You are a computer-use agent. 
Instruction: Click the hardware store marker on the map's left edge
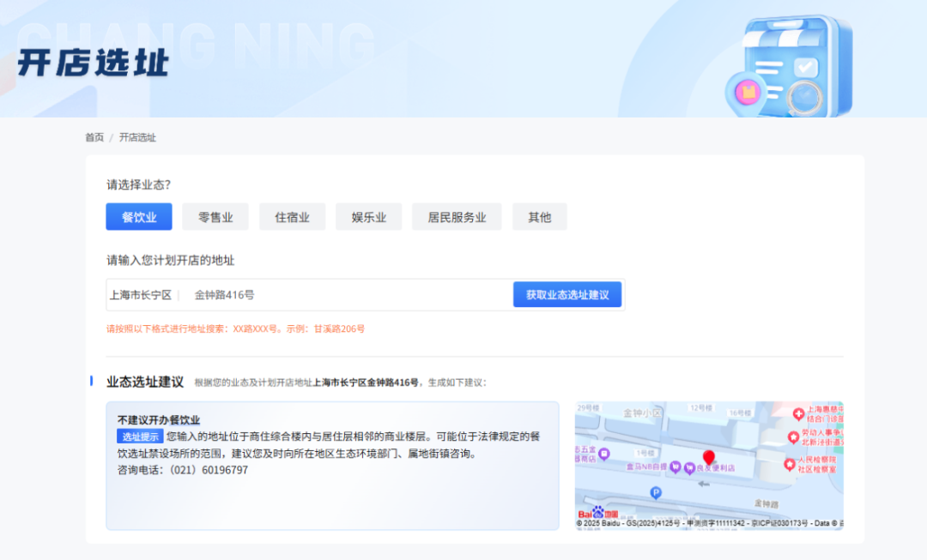tap(604, 454)
